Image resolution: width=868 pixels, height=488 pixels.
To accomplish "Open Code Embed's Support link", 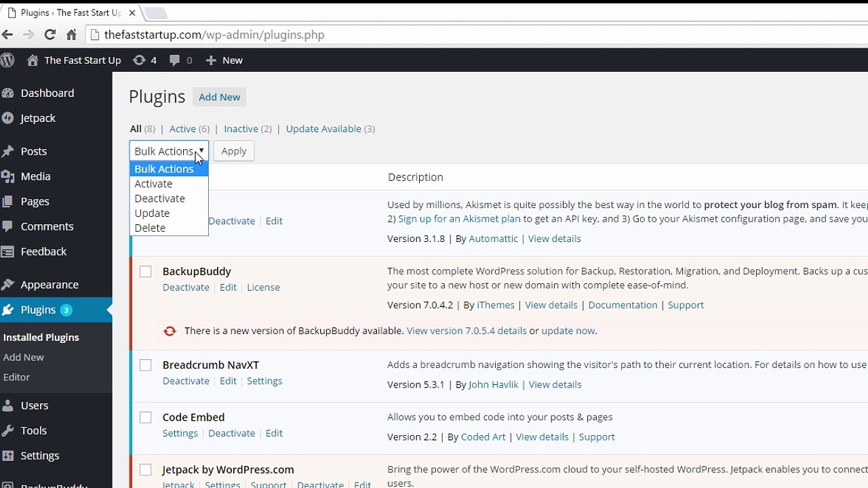I will [x=597, y=436].
